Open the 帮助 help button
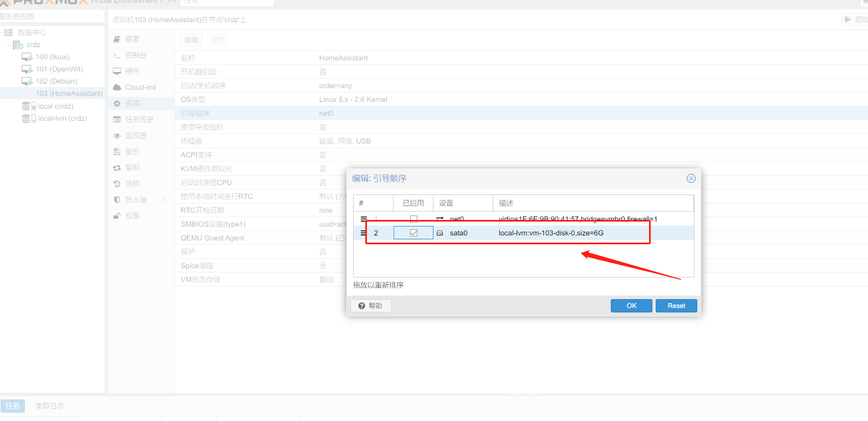868x421 pixels. [371, 306]
